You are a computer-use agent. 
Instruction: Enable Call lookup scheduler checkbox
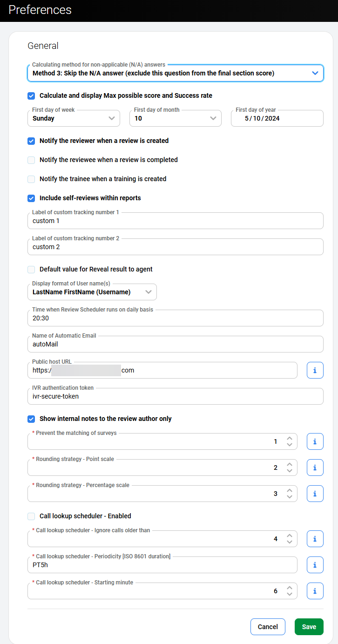point(31,516)
